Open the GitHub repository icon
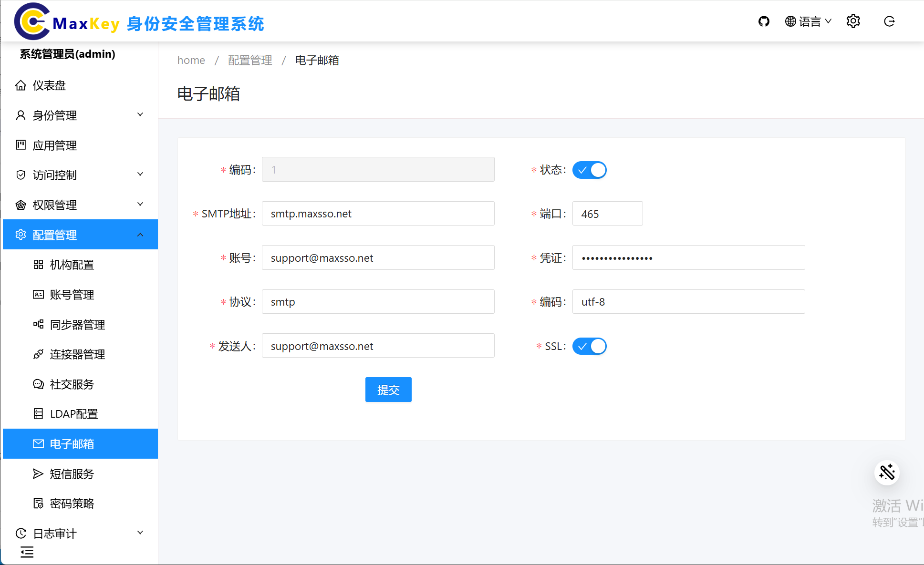 pos(764,21)
